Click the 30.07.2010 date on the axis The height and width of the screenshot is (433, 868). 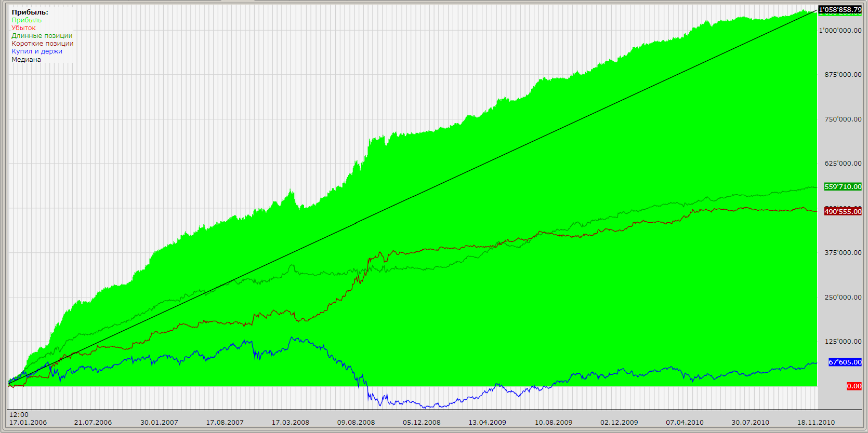click(751, 422)
